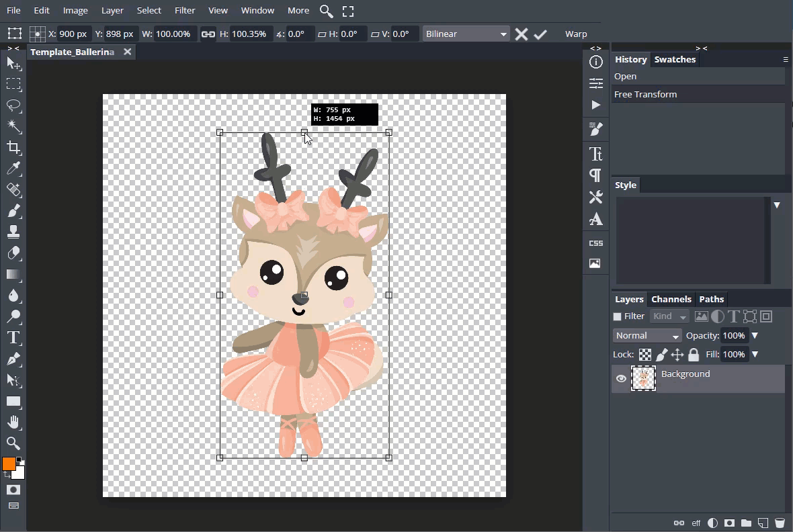Hide the Background layer

click(621, 379)
